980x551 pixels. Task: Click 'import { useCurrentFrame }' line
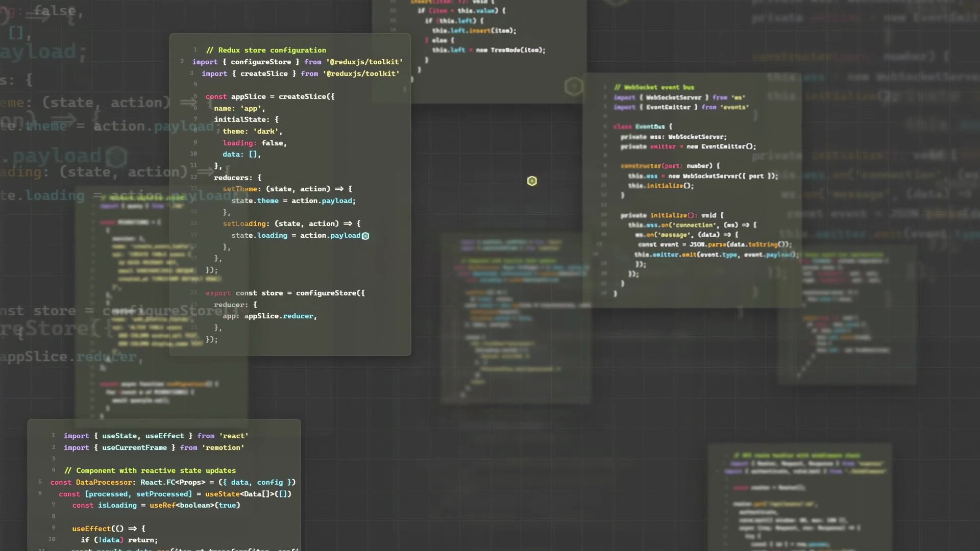pyautogui.click(x=154, y=447)
